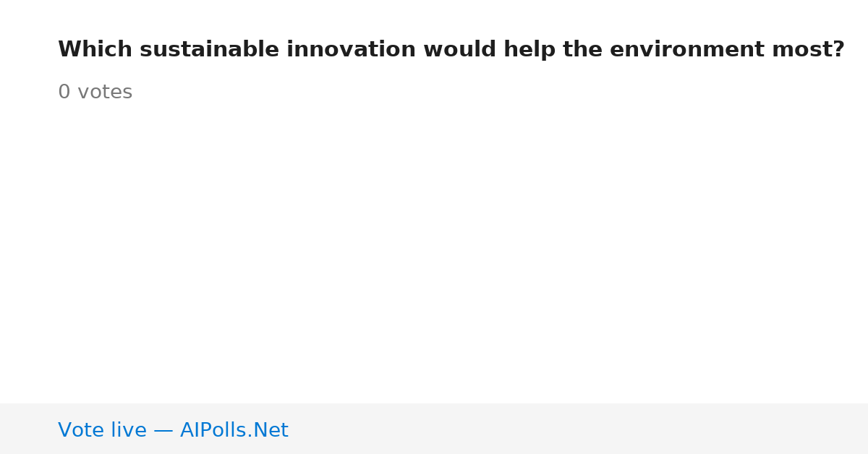
Task: Click the words Vote live in footer
Action: 102,430
